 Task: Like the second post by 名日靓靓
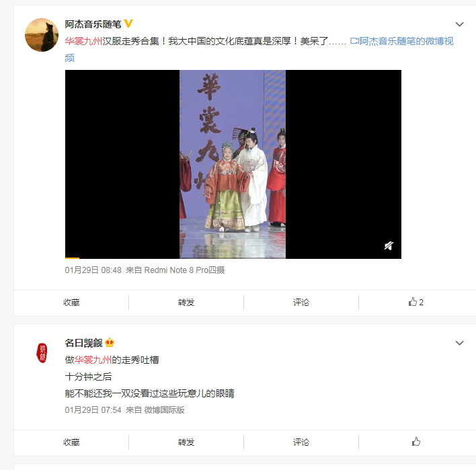pyautogui.click(x=416, y=442)
